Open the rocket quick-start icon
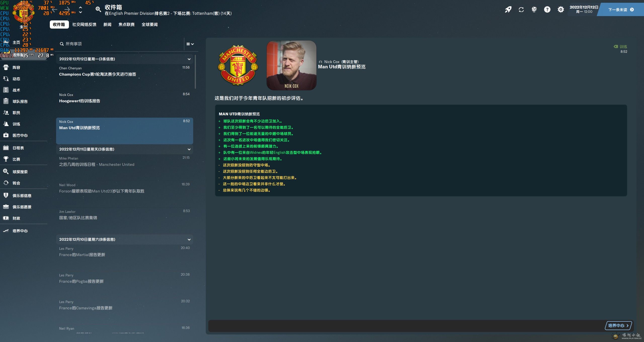This screenshot has height=342, width=644. click(x=508, y=10)
